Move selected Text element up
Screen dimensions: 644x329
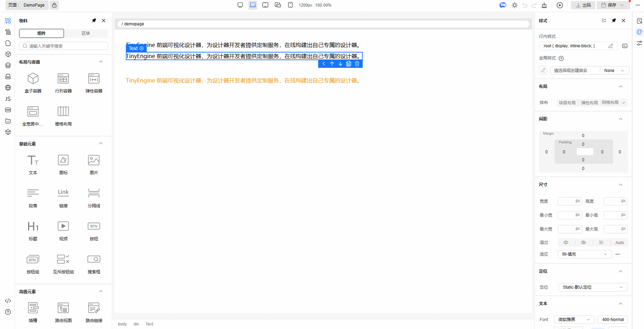coord(332,64)
